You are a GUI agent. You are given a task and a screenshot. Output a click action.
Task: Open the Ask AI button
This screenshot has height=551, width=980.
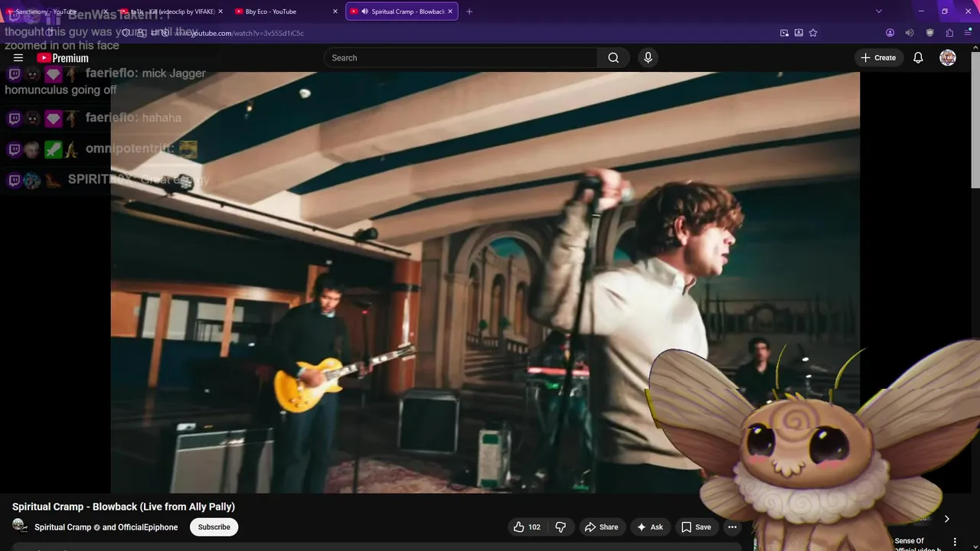[649, 527]
